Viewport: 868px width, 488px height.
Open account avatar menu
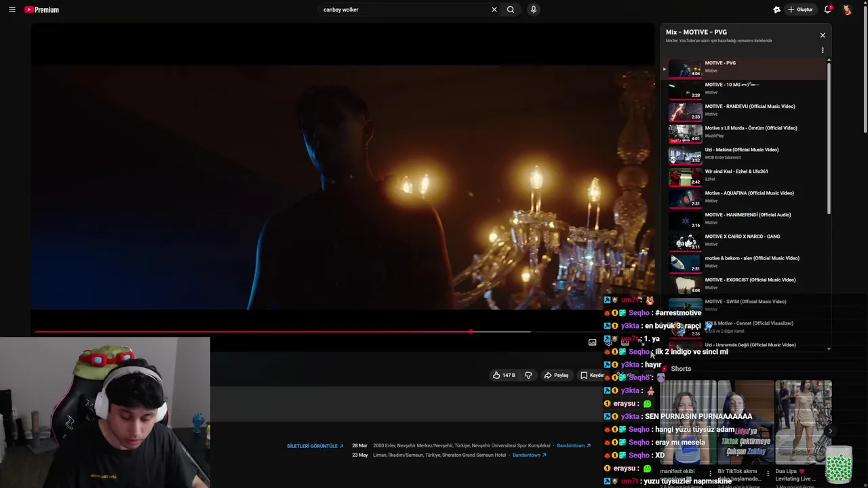point(847,9)
